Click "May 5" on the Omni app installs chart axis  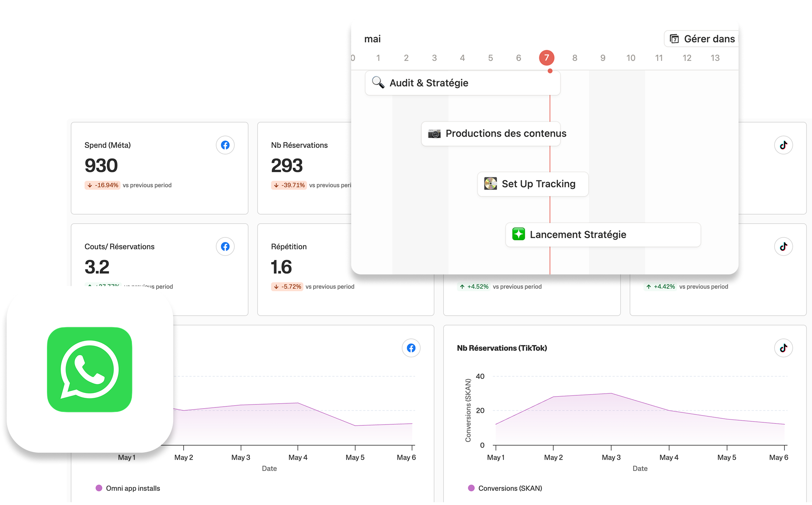tap(355, 457)
